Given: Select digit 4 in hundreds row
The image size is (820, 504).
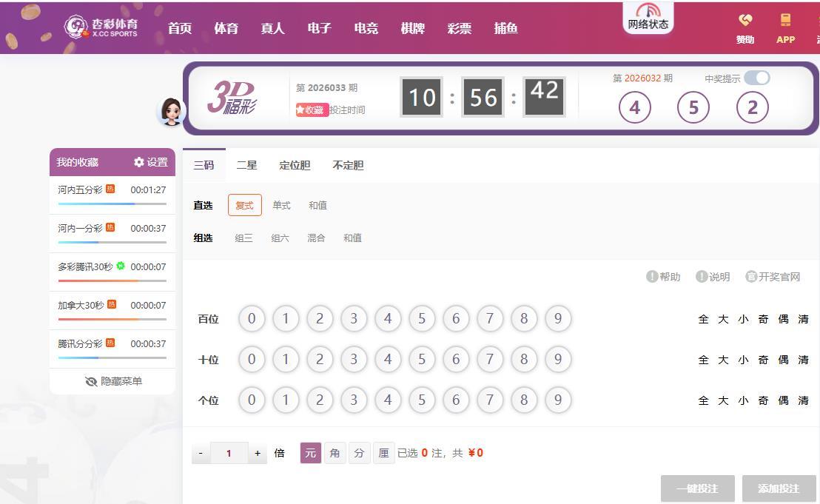Looking at the screenshot, I should click(388, 318).
